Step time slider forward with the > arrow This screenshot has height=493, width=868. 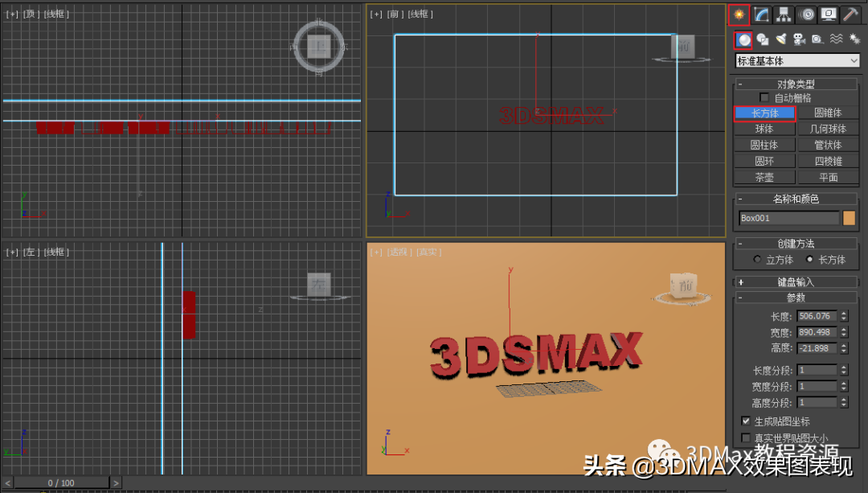point(116,483)
